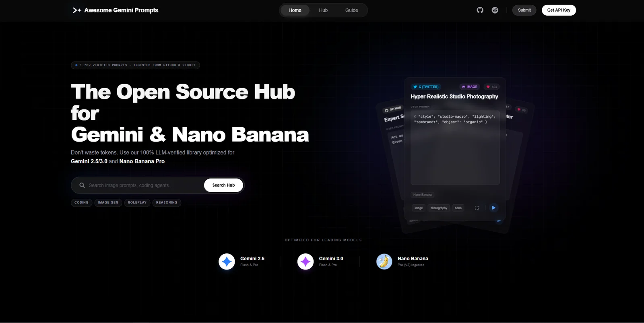Switch to the Home tab
The width and height of the screenshot is (644, 323).
coord(295,10)
